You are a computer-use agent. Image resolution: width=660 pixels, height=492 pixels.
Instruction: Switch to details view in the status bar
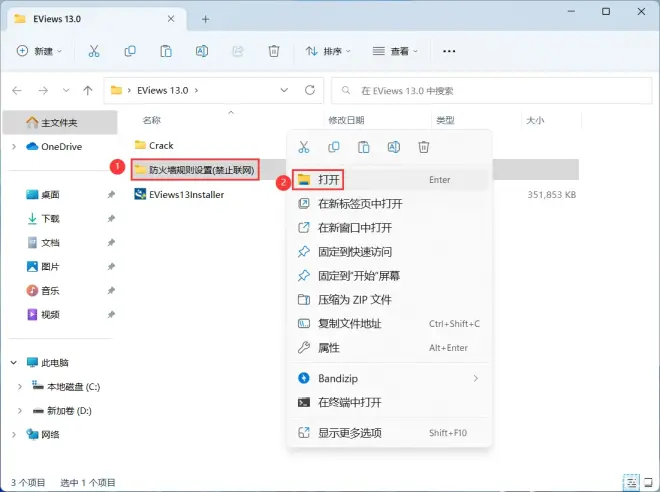[631, 482]
